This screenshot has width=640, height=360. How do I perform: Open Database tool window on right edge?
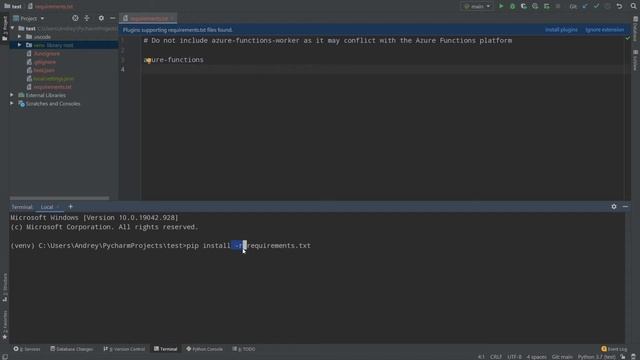[x=636, y=29]
